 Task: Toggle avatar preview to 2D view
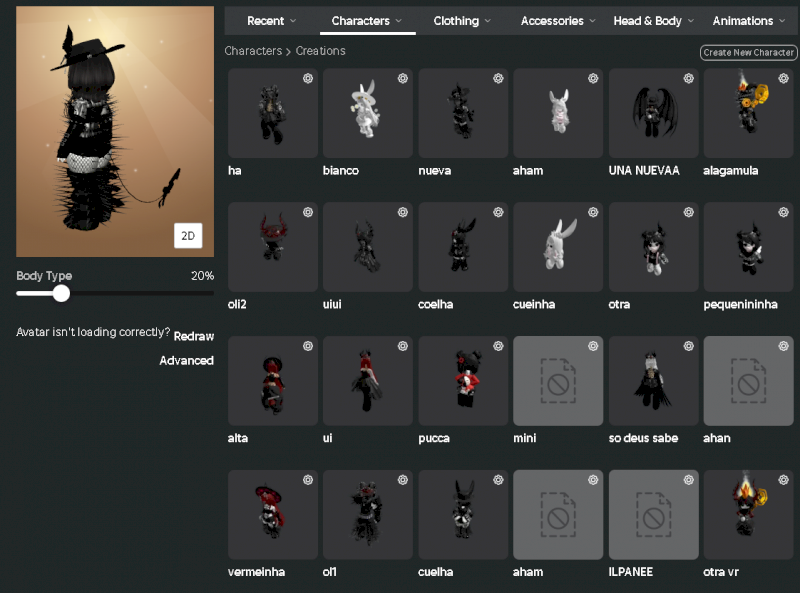(187, 236)
